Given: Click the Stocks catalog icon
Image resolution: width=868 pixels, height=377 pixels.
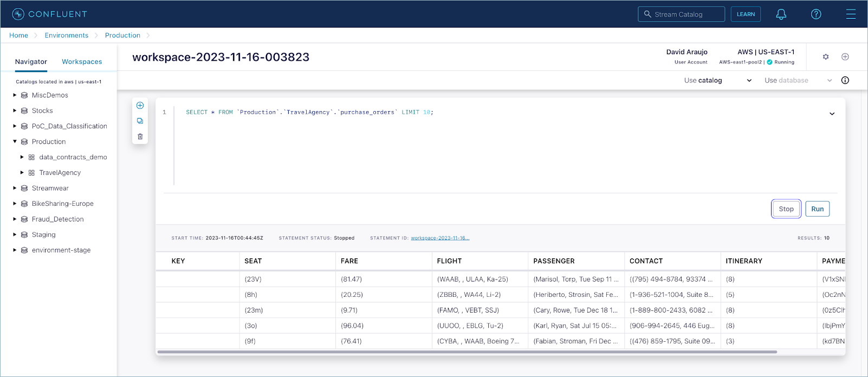Looking at the screenshot, I should (x=24, y=110).
